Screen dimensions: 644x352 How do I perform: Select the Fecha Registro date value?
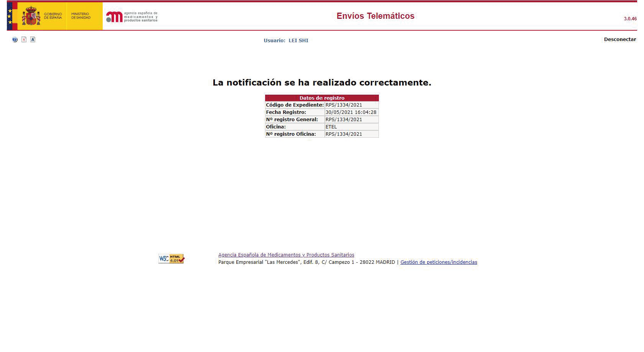(x=351, y=112)
